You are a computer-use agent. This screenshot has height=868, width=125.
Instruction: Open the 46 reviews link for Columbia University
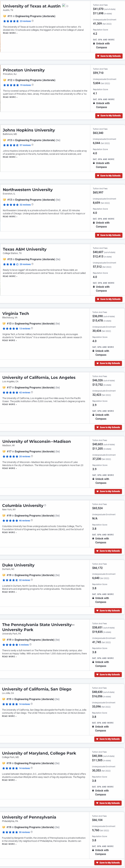(x=24, y=521)
